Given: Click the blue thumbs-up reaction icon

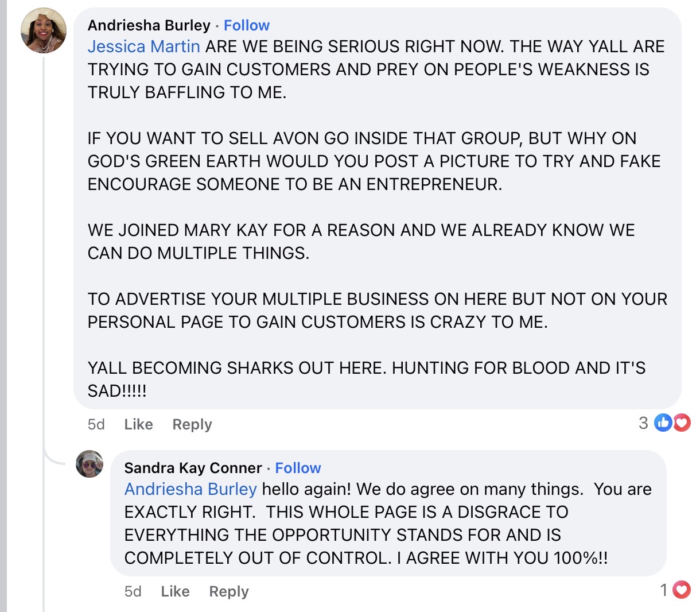Looking at the screenshot, I should pyautogui.click(x=663, y=423).
